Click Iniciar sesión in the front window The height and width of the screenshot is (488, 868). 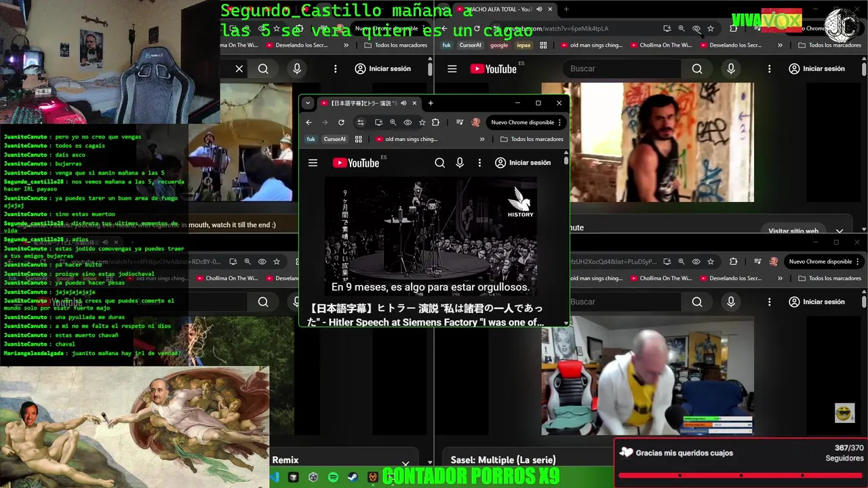(x=523, y=163)
